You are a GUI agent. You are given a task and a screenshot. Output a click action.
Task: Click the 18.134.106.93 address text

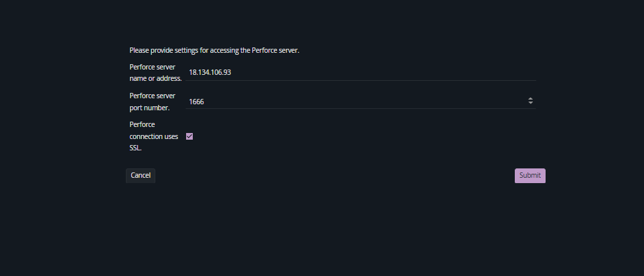(x=210, y=73)
